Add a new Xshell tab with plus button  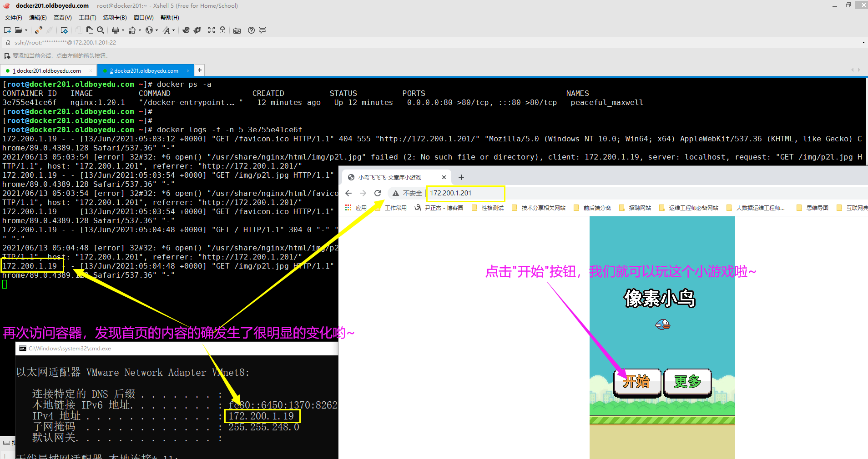pos(199,70)
